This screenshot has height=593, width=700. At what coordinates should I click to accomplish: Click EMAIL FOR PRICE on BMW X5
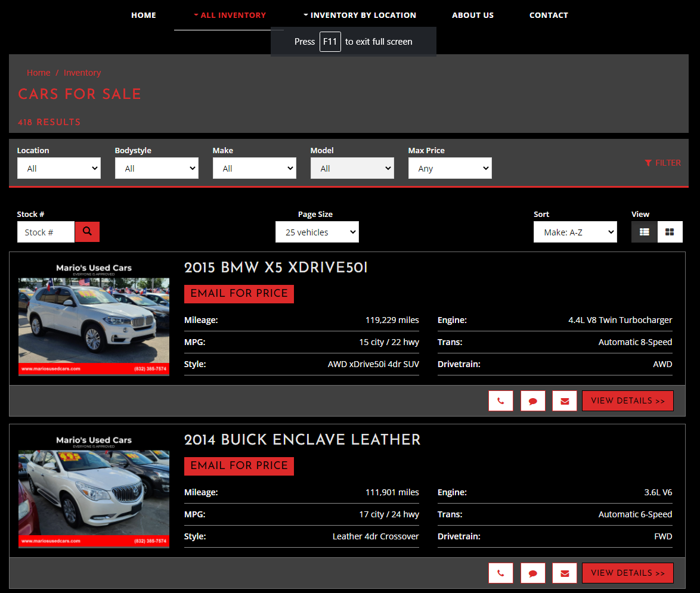239,294
